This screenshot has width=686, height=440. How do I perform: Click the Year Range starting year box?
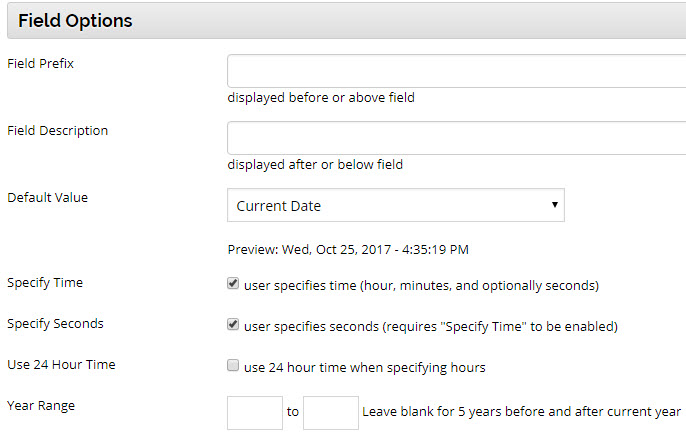click(255, 412)
